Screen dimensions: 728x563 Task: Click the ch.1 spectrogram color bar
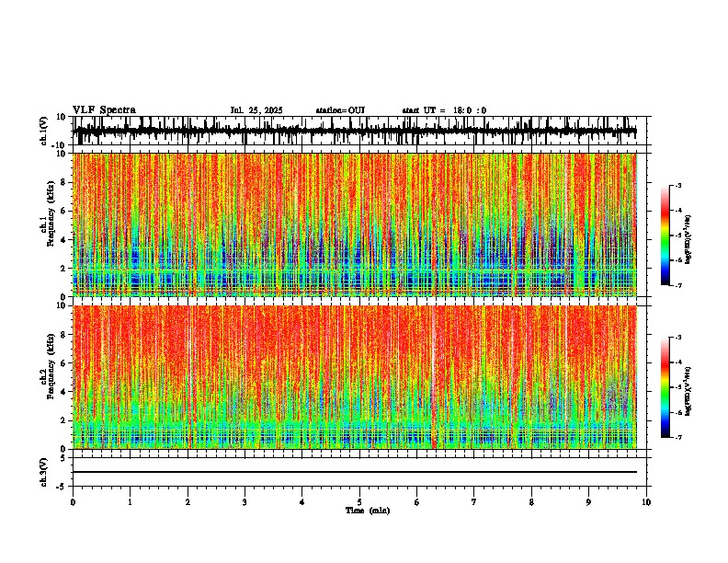coord(665,236)
